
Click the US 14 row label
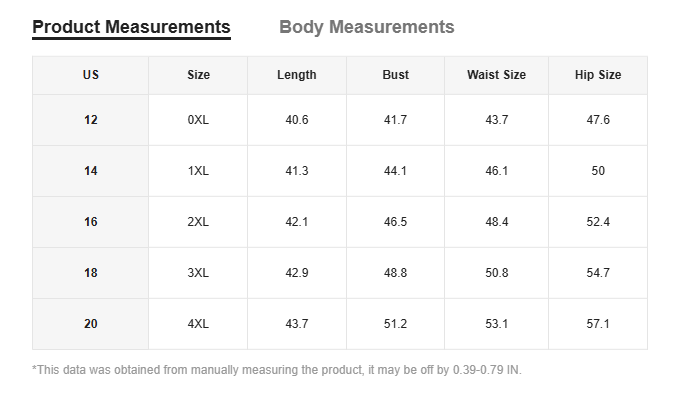click(91, 171)
